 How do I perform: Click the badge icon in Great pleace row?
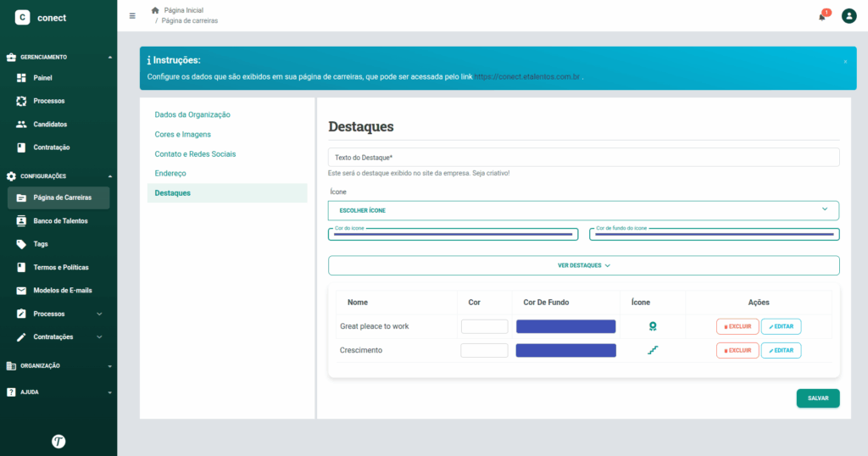(x=653, y=326)
